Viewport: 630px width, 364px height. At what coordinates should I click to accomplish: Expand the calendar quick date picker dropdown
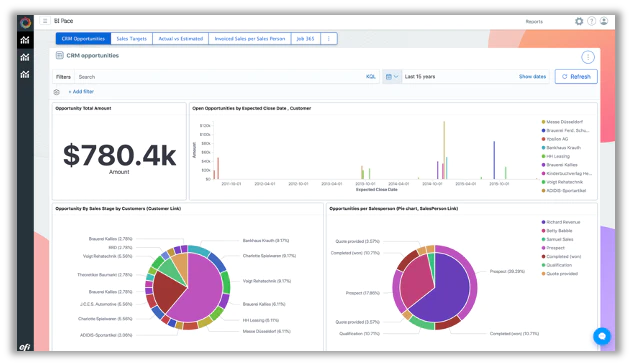[392, 76]
